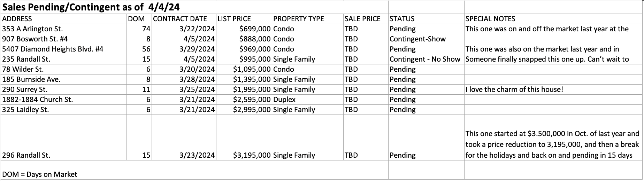Click the STATUS header cell
This screenshot has width=644, height=181.
tap(426, 19)
